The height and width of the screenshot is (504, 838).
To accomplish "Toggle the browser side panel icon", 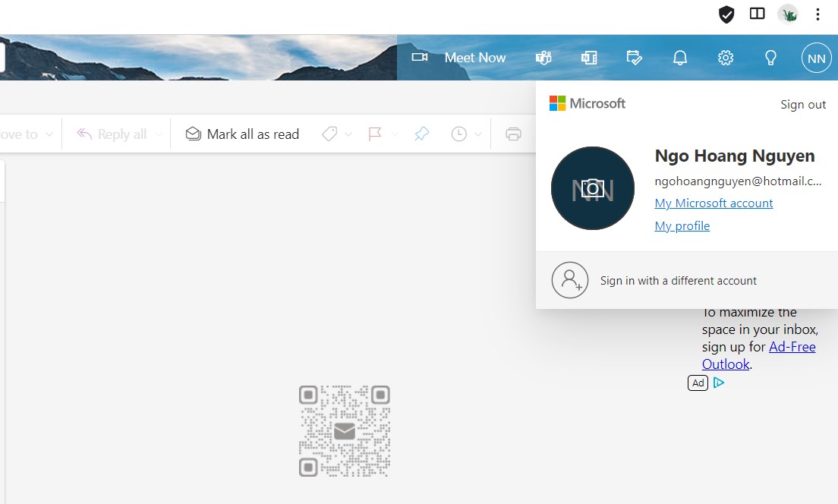I will tap(758, 14).
